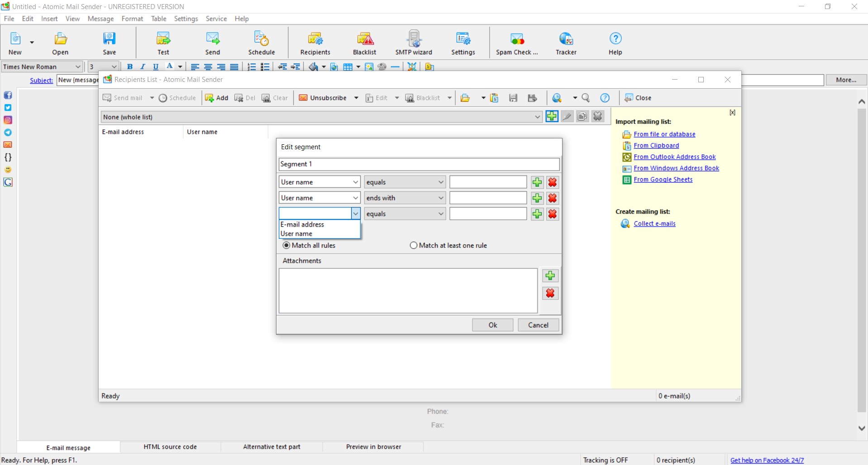Open the Message menu

(x=100, y=19)
